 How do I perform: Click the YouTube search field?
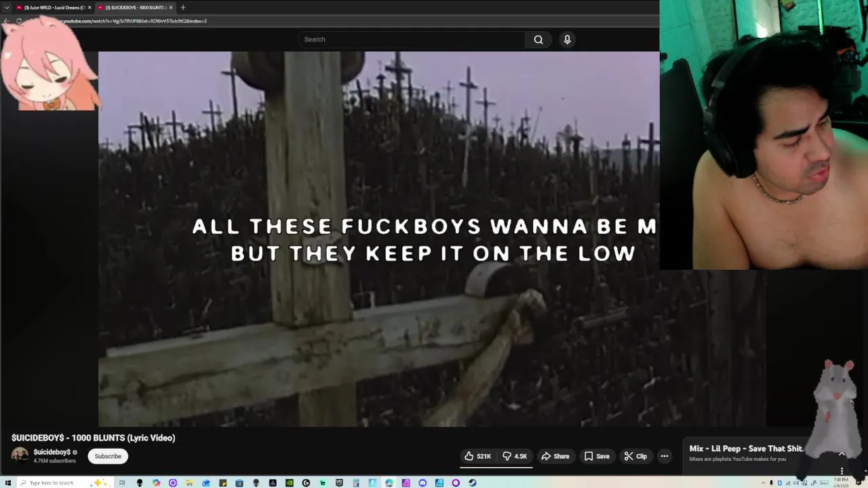coord(411,39)
